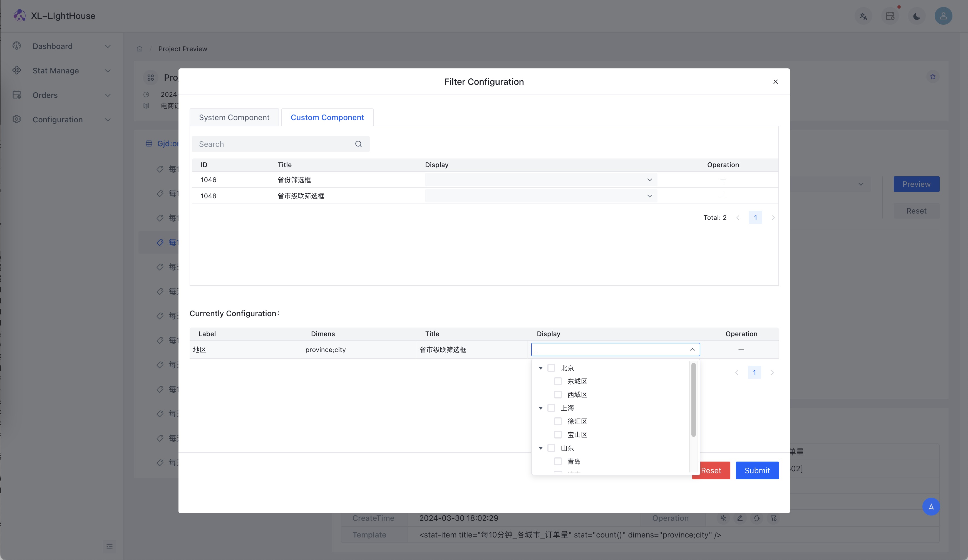968x560 pixels.
Task: Click the Orders navigation icon
Action: click(x=17, y=95)
